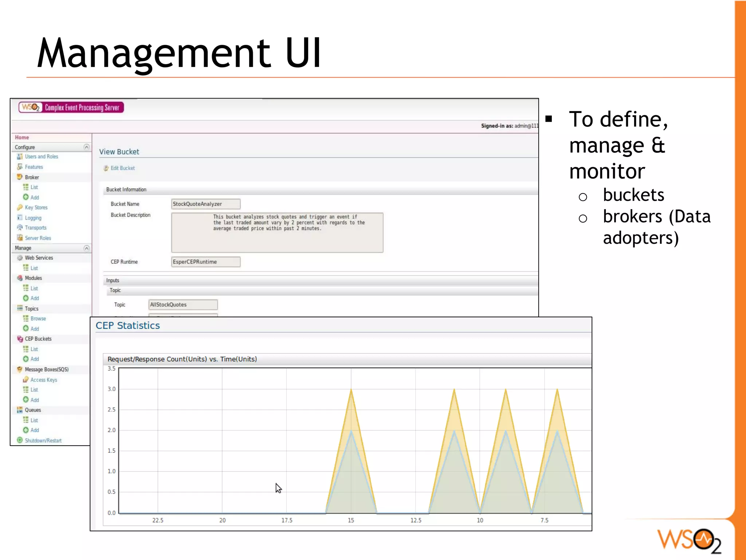Collapse the Manage section chevron
Image resolution: width=746 pixels, height=560 pixels.
pos(86,248)
